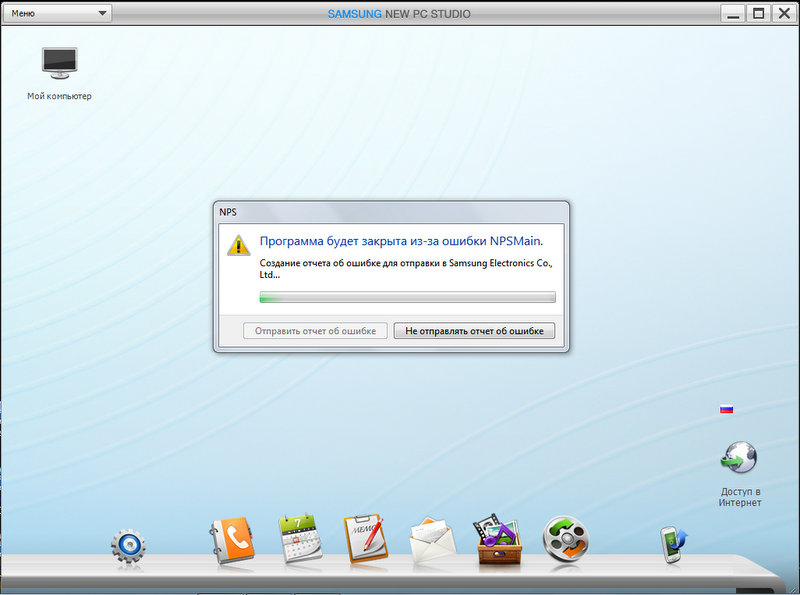
Task: Launch the video converter film reel icon
Action: click(x=566, y=539)
